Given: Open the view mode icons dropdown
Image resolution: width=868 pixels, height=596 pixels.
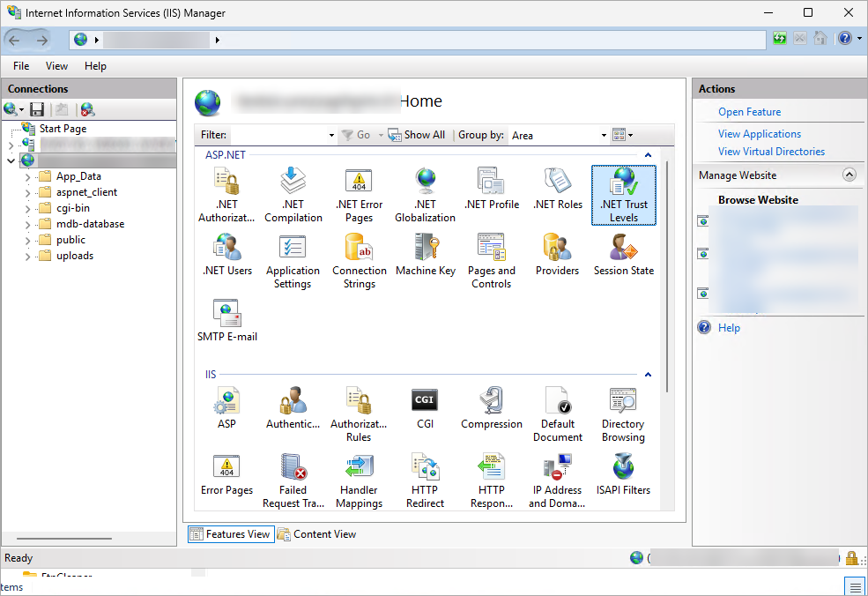Looking at the screenshot, I should [x=623, y=135].
